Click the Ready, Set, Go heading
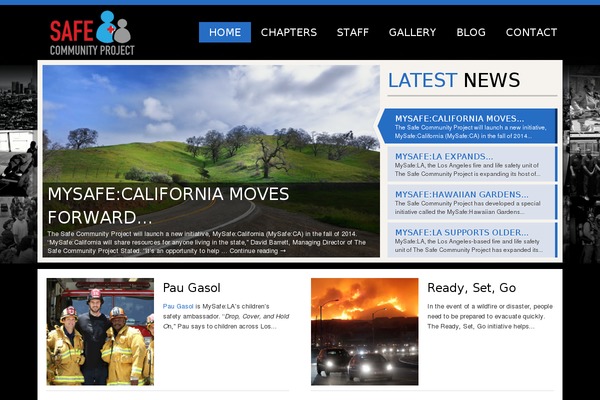The image size is (600, 400). click(471, 288)
